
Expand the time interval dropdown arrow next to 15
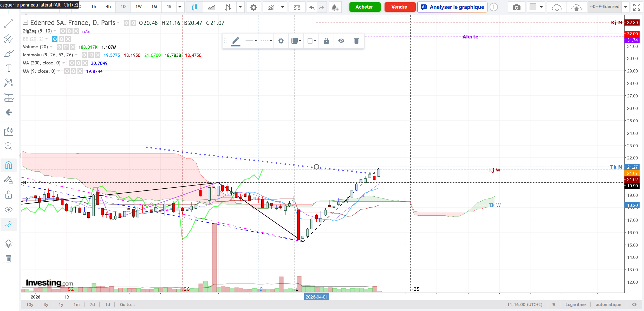180,7
